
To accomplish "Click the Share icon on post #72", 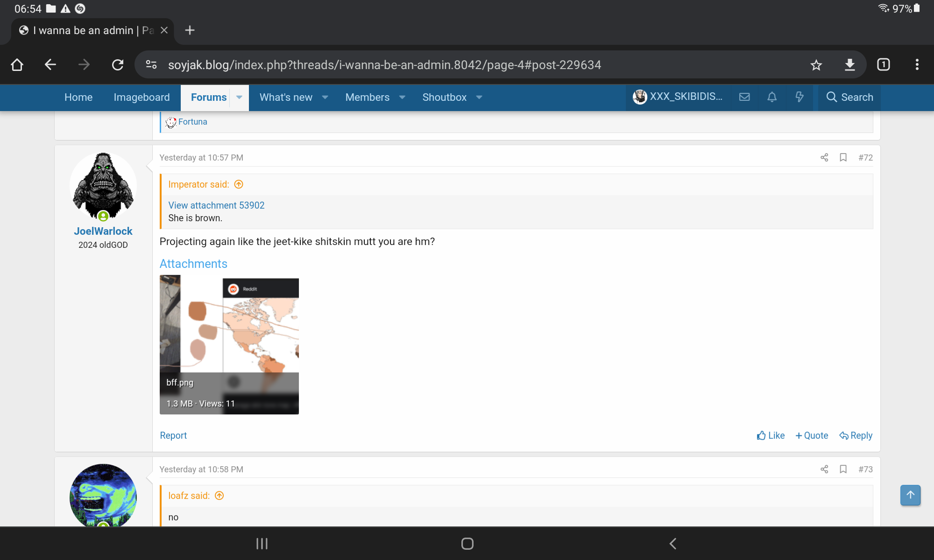I will 825,158.
